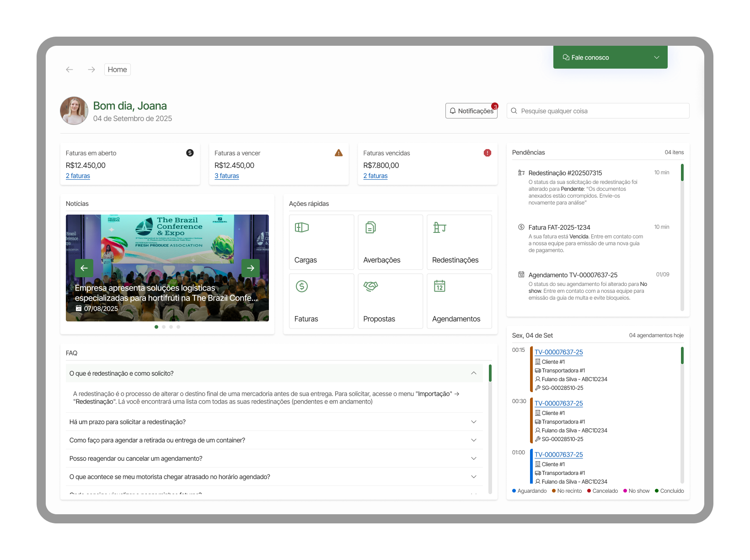Expand 'Posso reagendar ou cancelar um agendamento?'
The image size is (750, 560).
[274, 458]
